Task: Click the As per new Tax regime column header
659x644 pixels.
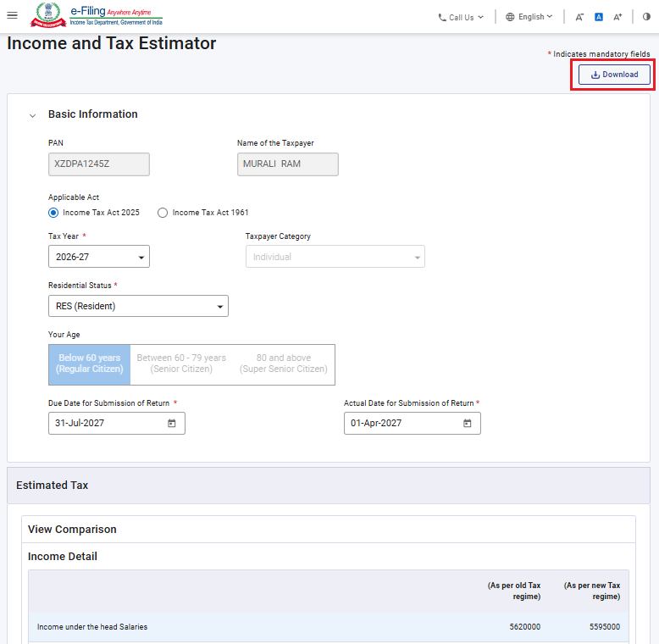Action: 592,591
